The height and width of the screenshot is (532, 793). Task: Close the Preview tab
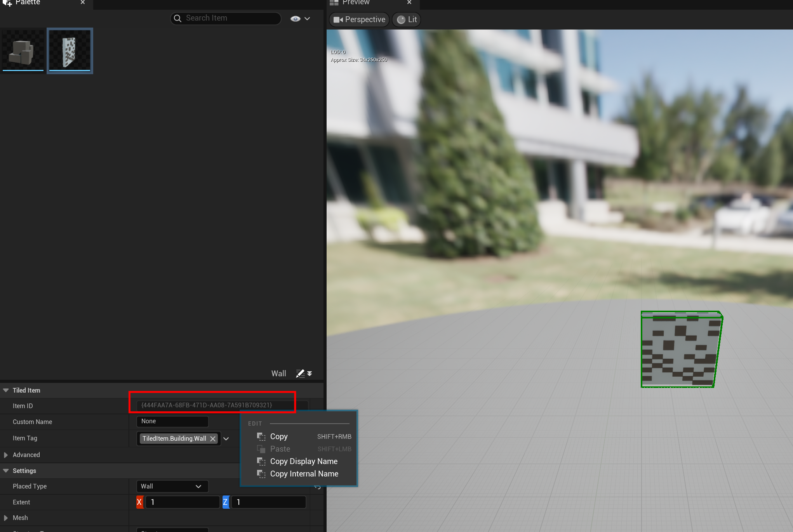click(409, 2)
